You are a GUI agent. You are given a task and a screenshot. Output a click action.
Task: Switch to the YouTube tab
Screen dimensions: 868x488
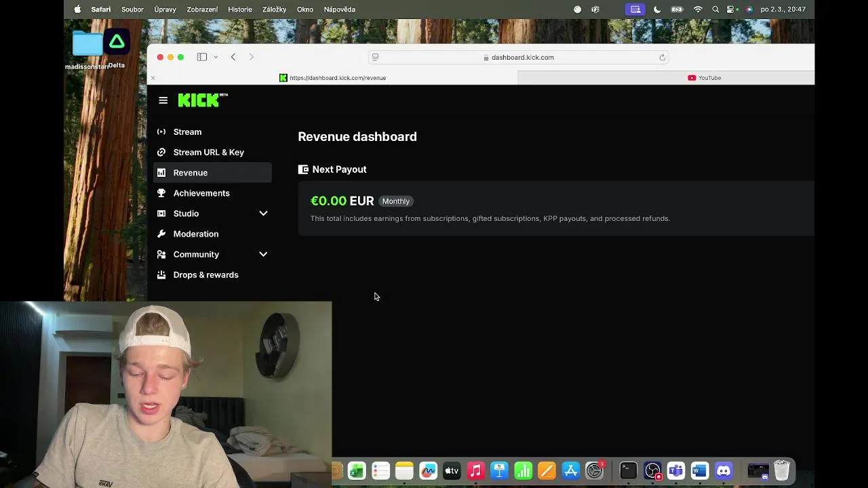pos(666,78)
